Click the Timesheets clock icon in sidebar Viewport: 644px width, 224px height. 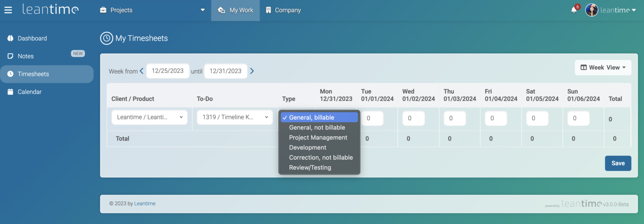coord(10,74)
